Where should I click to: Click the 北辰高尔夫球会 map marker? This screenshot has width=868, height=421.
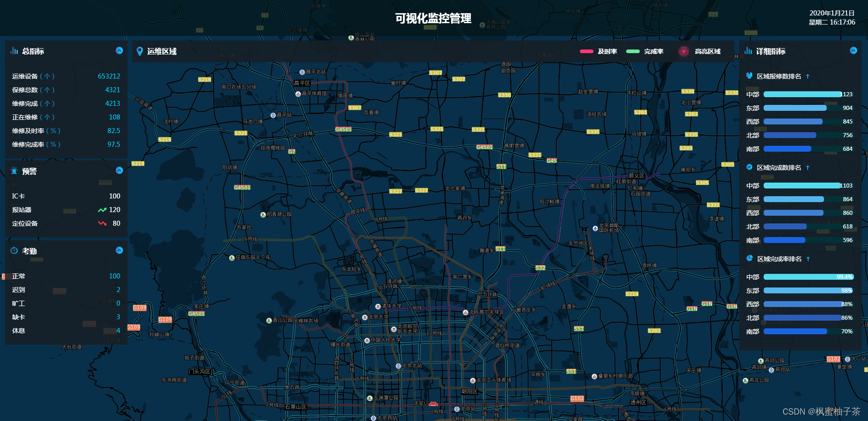[x=465, y=312]
